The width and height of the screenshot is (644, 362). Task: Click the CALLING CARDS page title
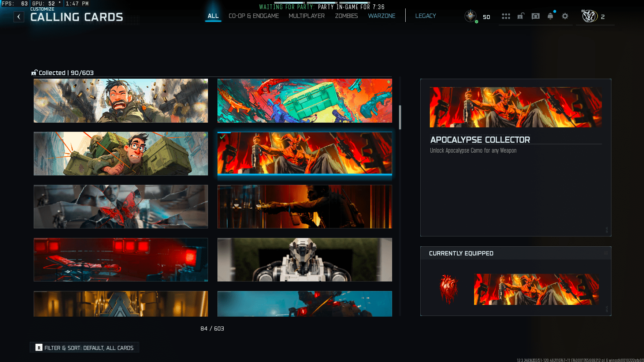click(77, 17)
